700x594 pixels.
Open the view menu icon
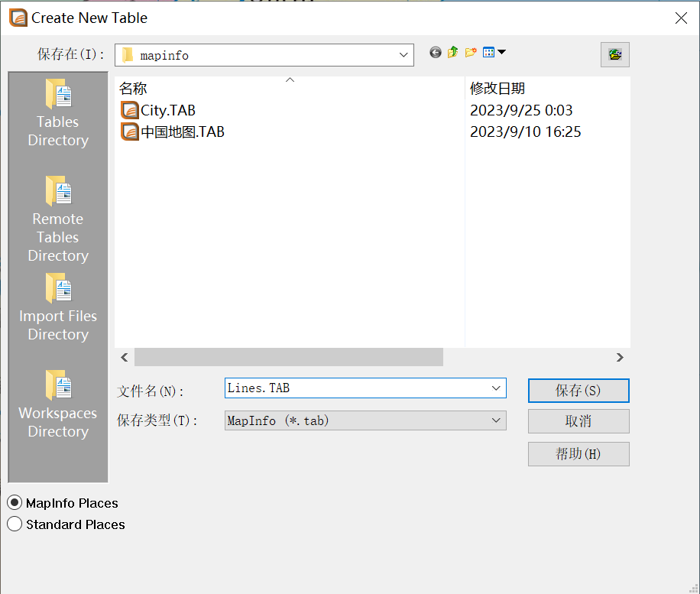[489, 52]
